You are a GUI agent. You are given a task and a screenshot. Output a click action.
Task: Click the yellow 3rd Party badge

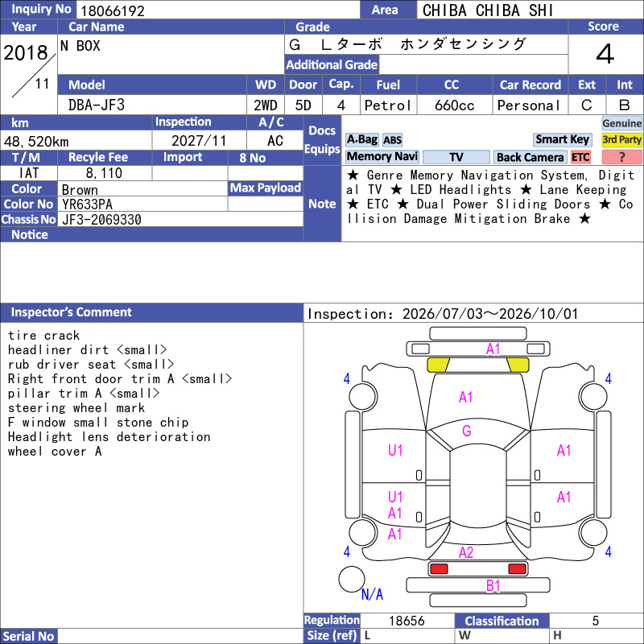pyautogui.click(x=621, y=140)
